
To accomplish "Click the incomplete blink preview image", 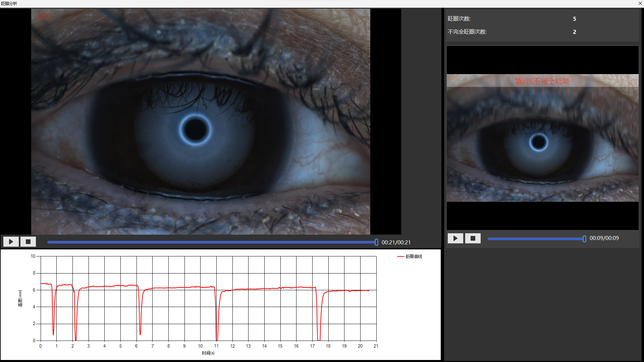I will [x=542, y=138].
